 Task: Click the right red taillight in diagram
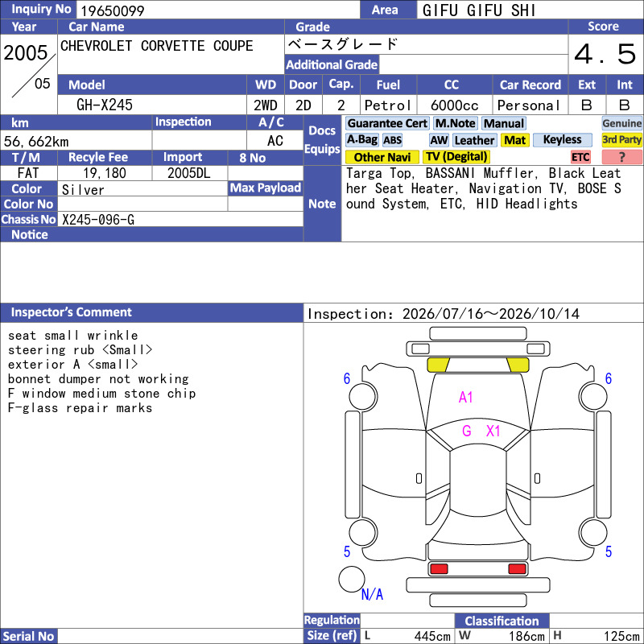(517, 568)
